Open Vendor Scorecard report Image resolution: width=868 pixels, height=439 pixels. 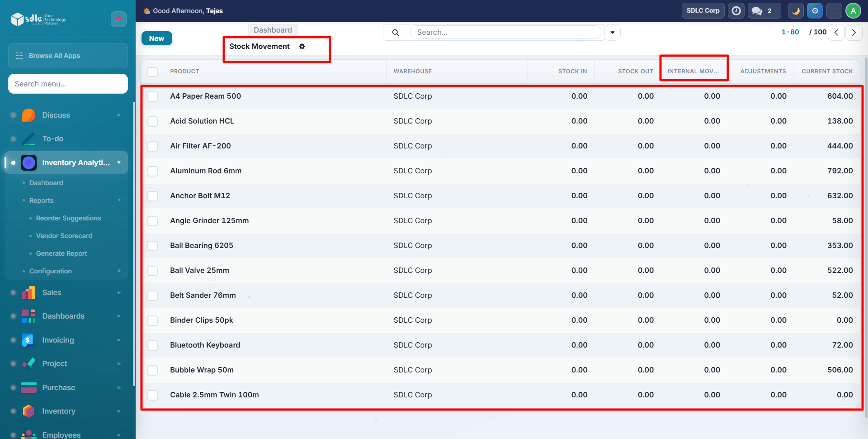coord(64,236)
